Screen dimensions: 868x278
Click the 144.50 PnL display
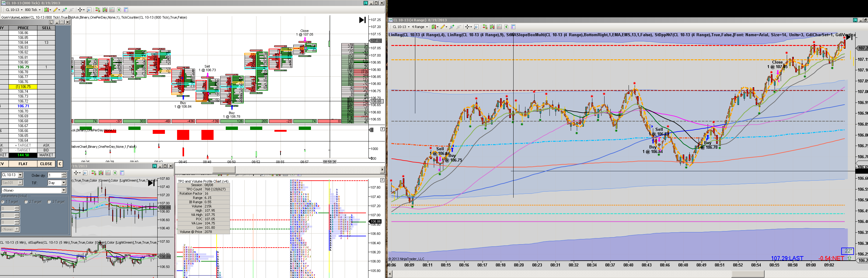tap(23, 155)
